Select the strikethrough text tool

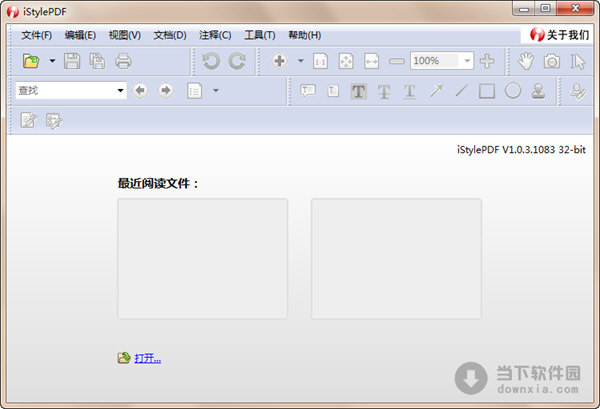[x=384, y=91]
